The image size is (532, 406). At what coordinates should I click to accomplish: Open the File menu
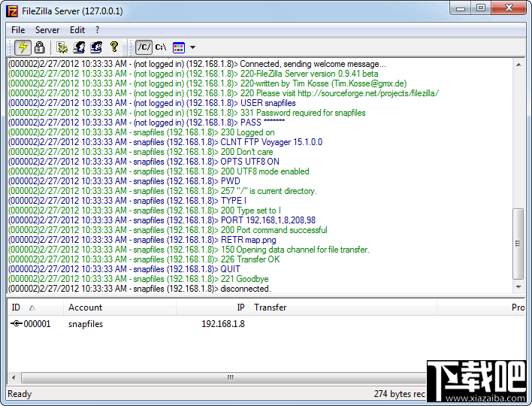[18, 30]
